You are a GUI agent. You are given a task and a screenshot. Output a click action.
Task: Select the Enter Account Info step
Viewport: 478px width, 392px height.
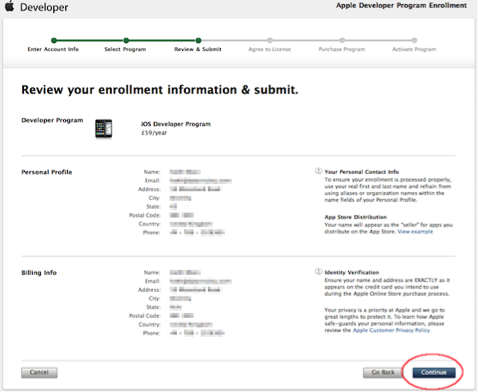click(53, 49)
